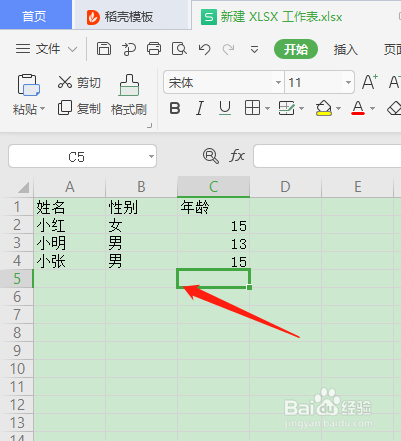Expand the borders dropdown arrow
The image size is (401, 441).
point(267,108)
